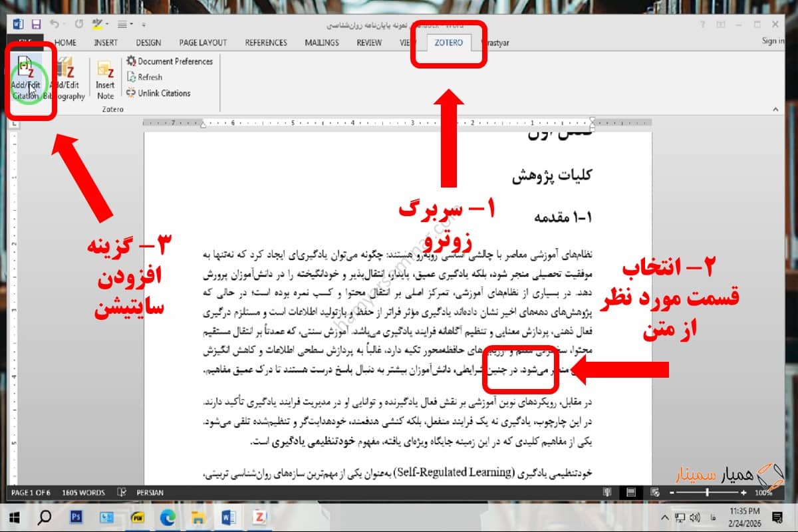
Task: Click Unlink Citations
Action: (x=158, y=93)
